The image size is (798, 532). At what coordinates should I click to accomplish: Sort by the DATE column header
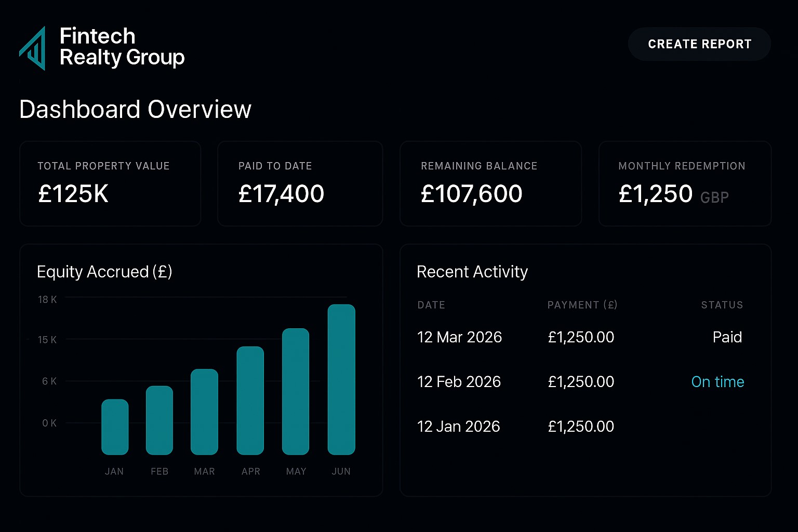coord(431,305)
